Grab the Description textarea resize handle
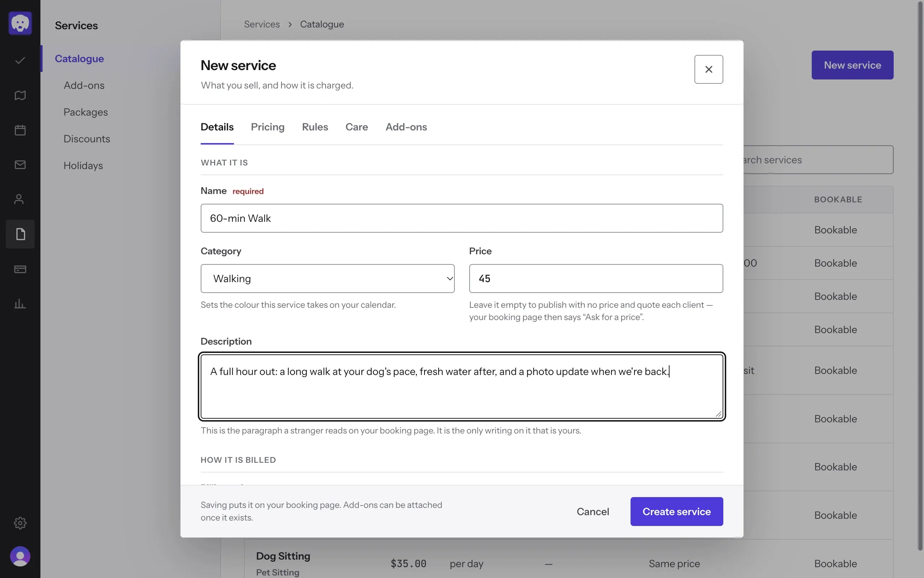Screen dimensions: 924x578 pyautogui.click(x=718, y=414)
